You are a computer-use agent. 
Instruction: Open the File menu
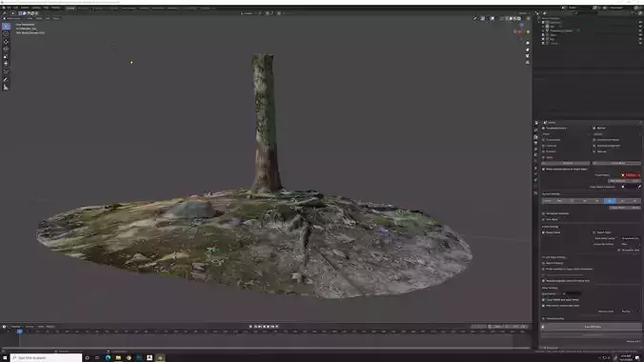(9, 8)
